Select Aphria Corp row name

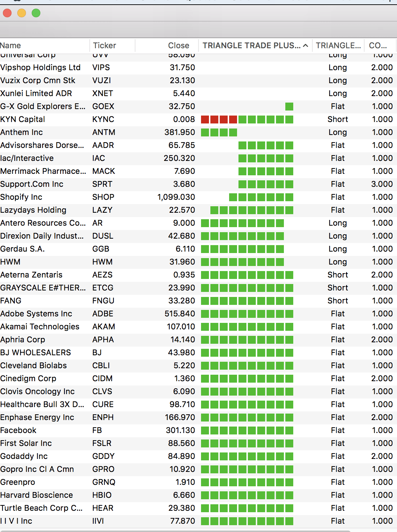click(x=23, y=340)
